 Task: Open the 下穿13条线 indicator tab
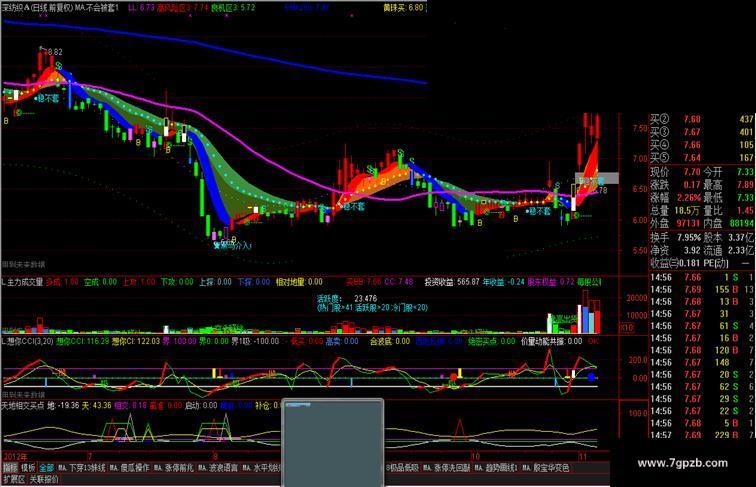pos(81,468)
